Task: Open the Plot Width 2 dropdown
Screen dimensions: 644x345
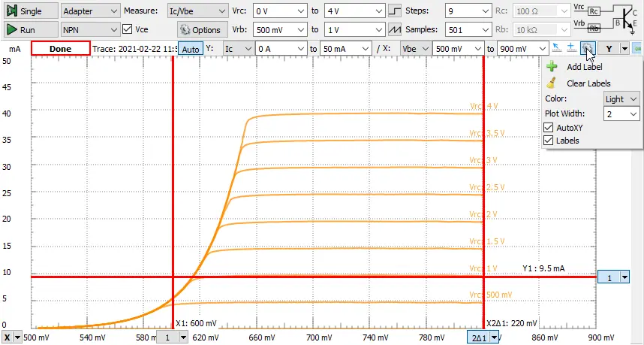Action: pos(621,113)
